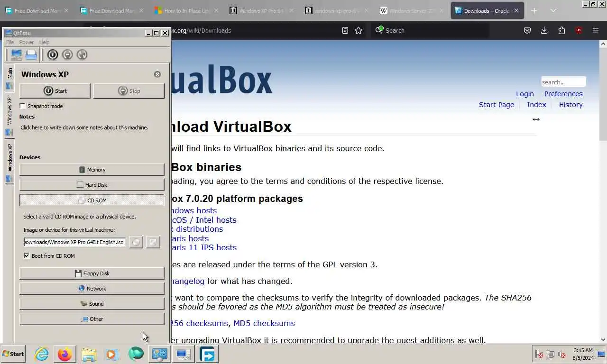Expand the Floppy Disk device section
The height and width of the screenshot is (364, 607).
click(x=92, y=273)
